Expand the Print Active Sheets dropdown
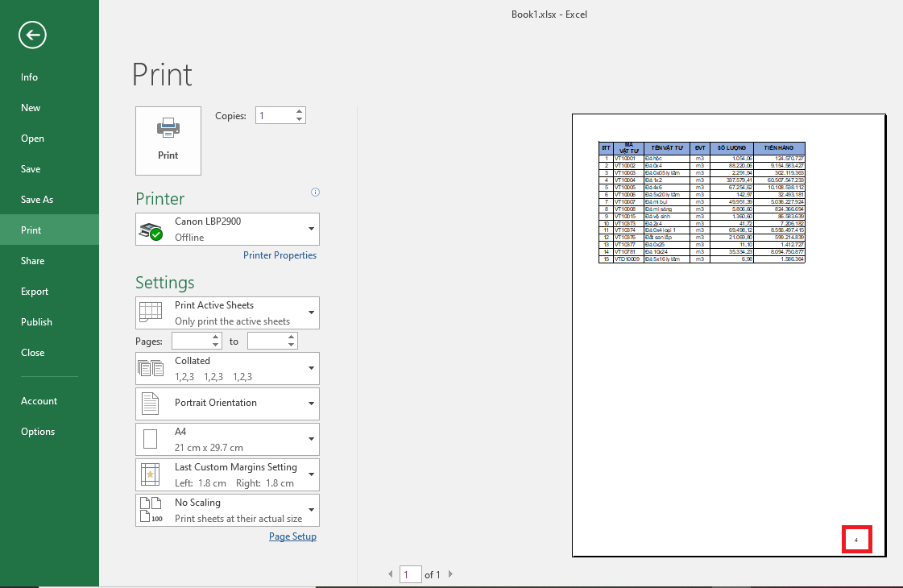903x588 pixels. [311, 313]
